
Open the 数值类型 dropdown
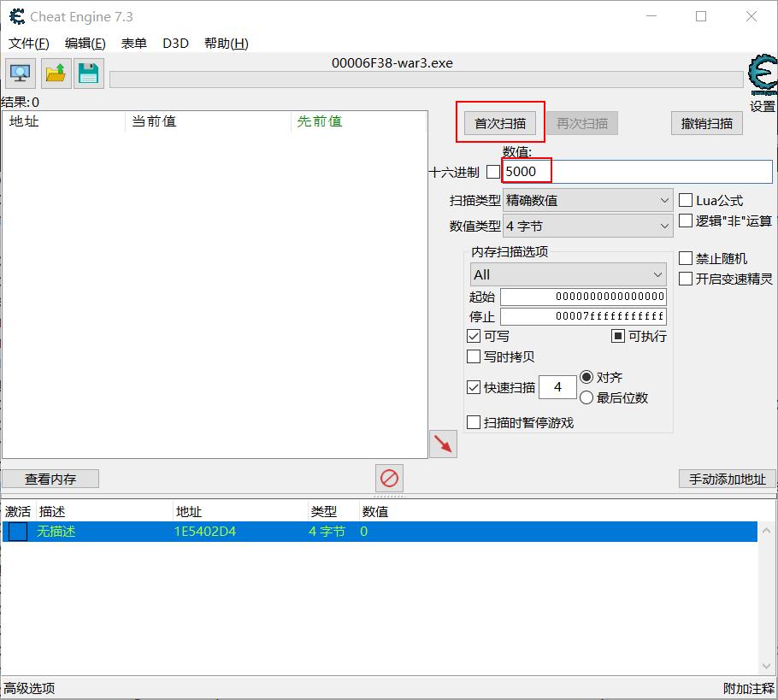pos(587,226)
